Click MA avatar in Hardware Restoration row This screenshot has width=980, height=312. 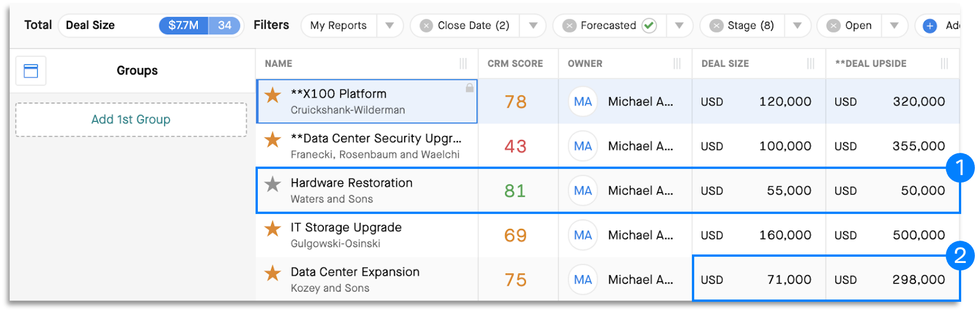pyautogui.click(x=583, y=191)
